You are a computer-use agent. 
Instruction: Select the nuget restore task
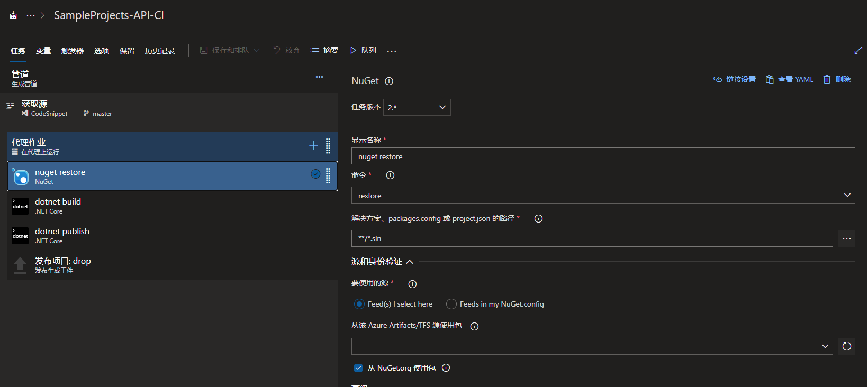tap(172, 176)
